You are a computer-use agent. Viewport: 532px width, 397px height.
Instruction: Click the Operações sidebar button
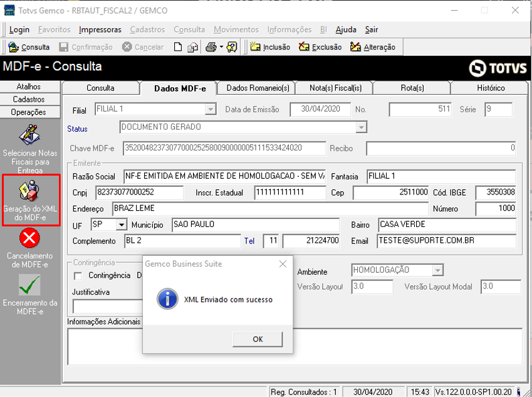(x=29, y=112)
